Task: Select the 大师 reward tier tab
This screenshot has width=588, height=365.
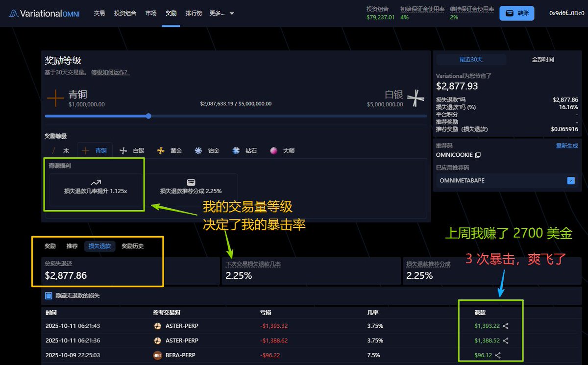Action: point(282,151)
